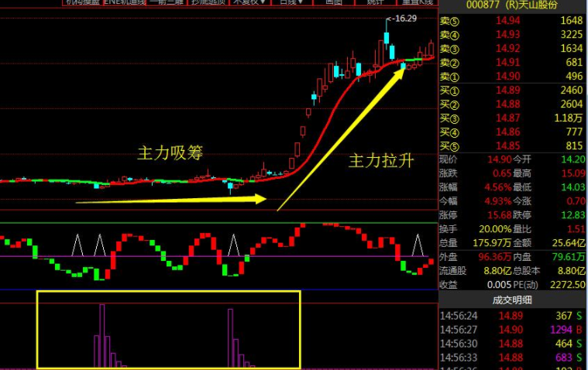Click total volume 175.97万
This screenshot has height=370, width=588.
click(492, 242)
